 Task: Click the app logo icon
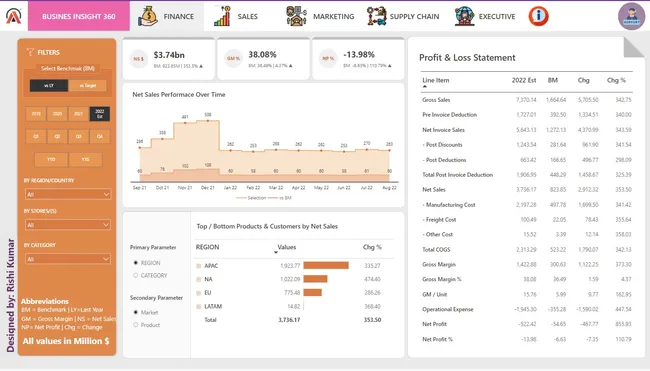(x=13, y=16)
